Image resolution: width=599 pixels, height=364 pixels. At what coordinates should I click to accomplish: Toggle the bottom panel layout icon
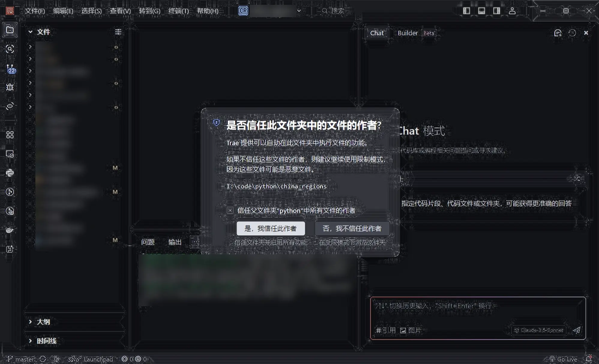[481, 11]
